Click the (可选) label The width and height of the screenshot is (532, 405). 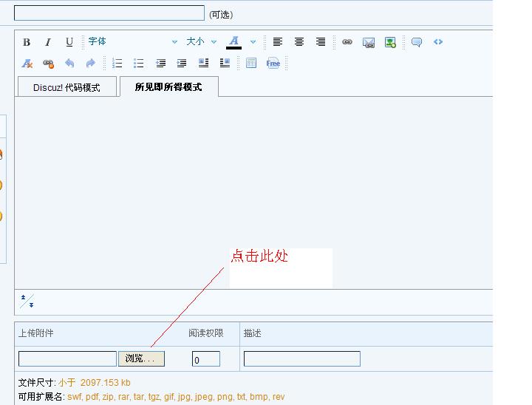click(x=221, y=15)
